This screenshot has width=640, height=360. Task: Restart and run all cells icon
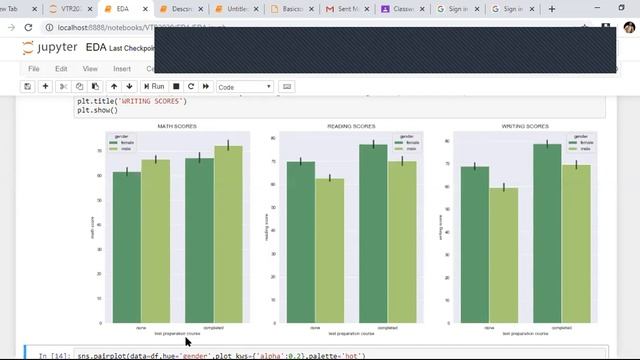[206, 87]
